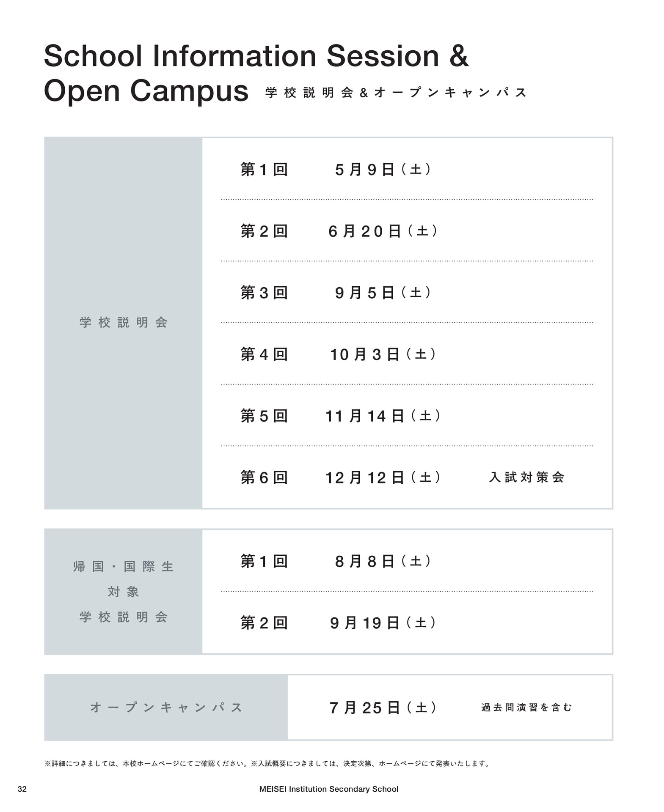
Task: Select the page number 32
Action: coord(22,789)
